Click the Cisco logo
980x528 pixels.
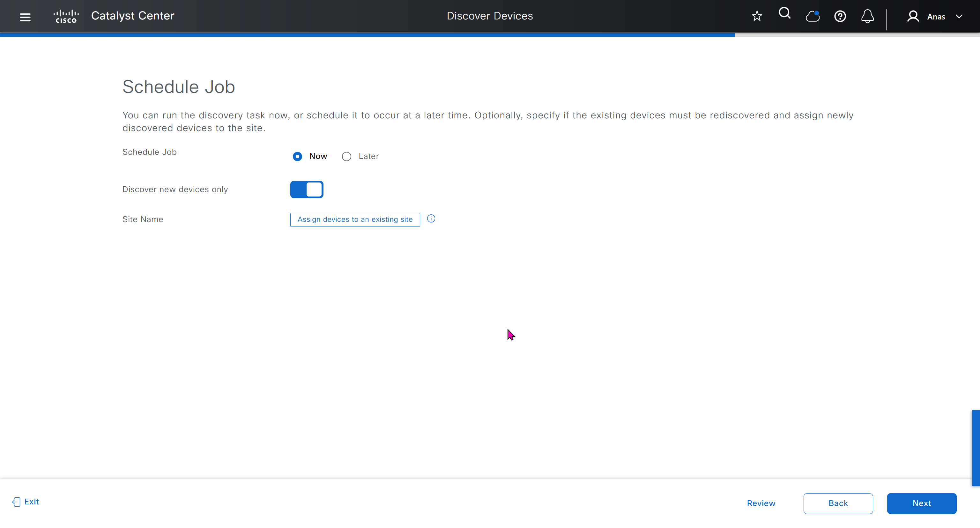66,16
